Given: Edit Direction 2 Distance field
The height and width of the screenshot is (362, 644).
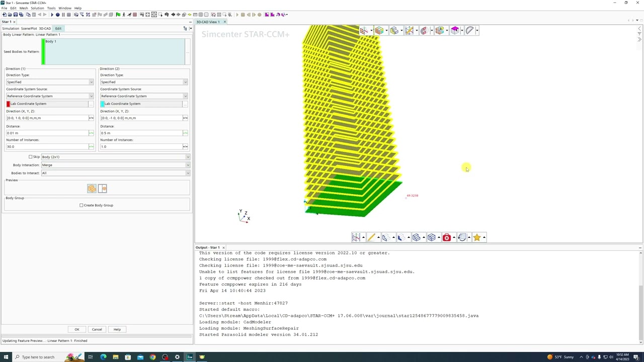Looking at the screenshot, I should (141, 133).
